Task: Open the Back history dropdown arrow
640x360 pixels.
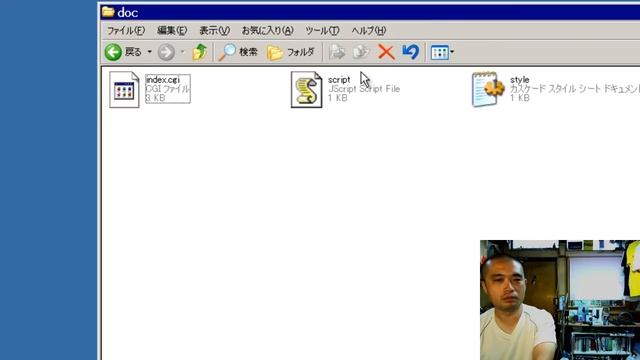Action: tap(149, 52)
